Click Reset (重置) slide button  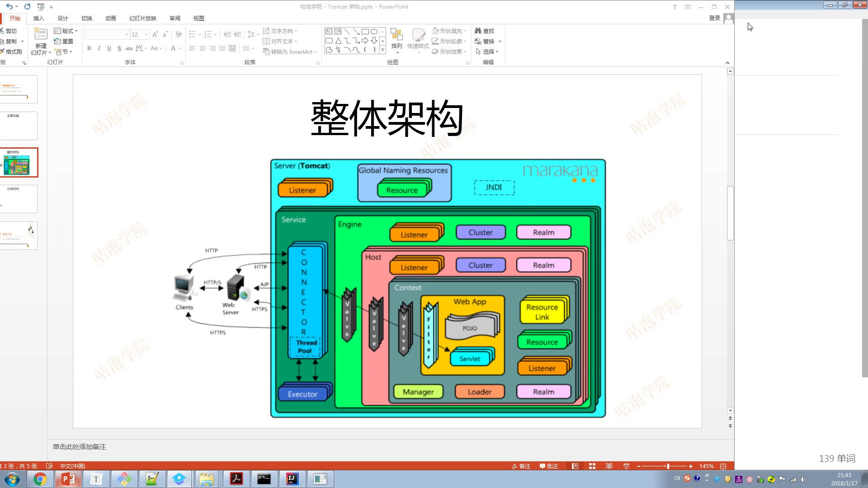click(x=64, y=41)
